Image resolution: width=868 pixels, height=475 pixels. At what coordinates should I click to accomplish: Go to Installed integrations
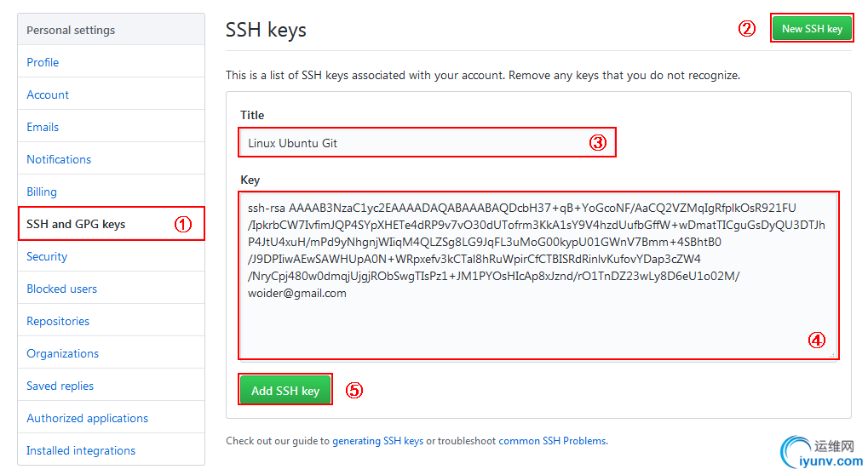81,450
